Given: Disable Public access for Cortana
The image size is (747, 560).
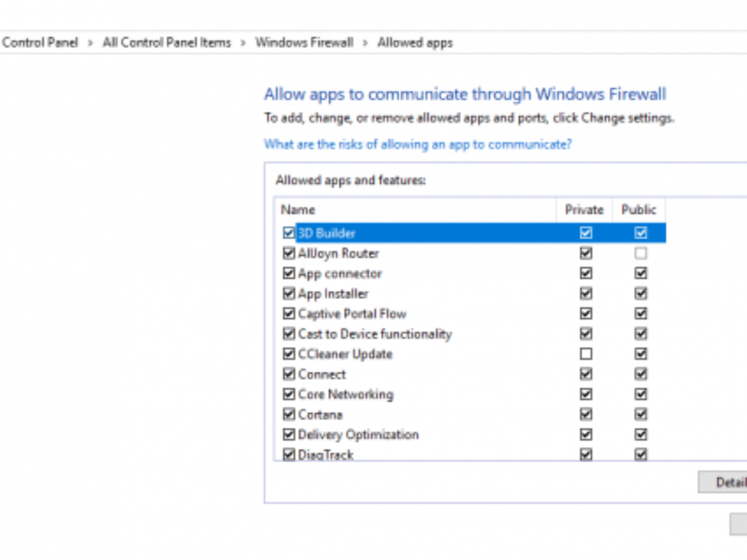Looking at the screenshot, I should pos(641,414).
